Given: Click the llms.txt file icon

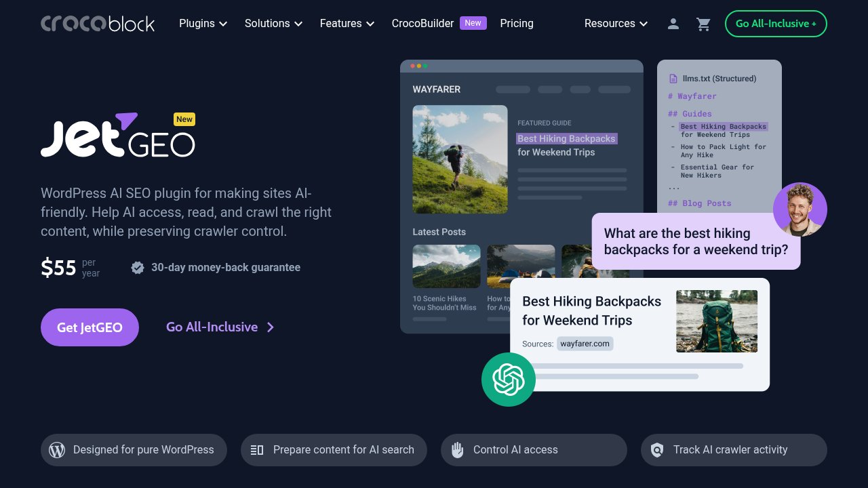Looking at the screenshot, I should coord(673,79).
